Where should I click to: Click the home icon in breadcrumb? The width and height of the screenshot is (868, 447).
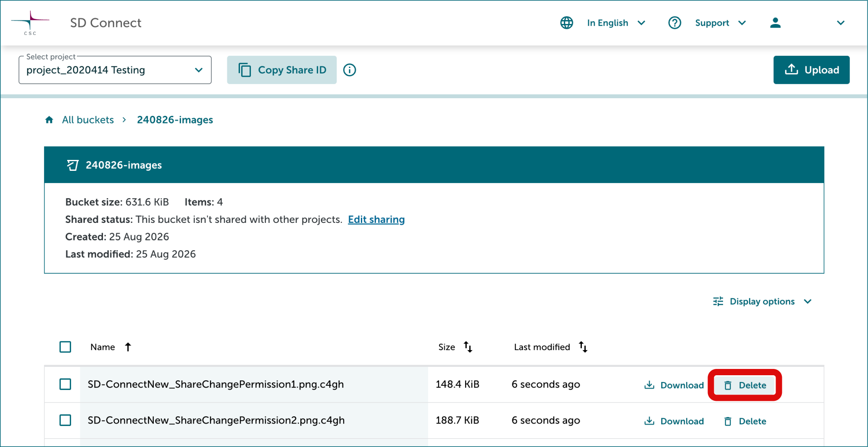49,120
